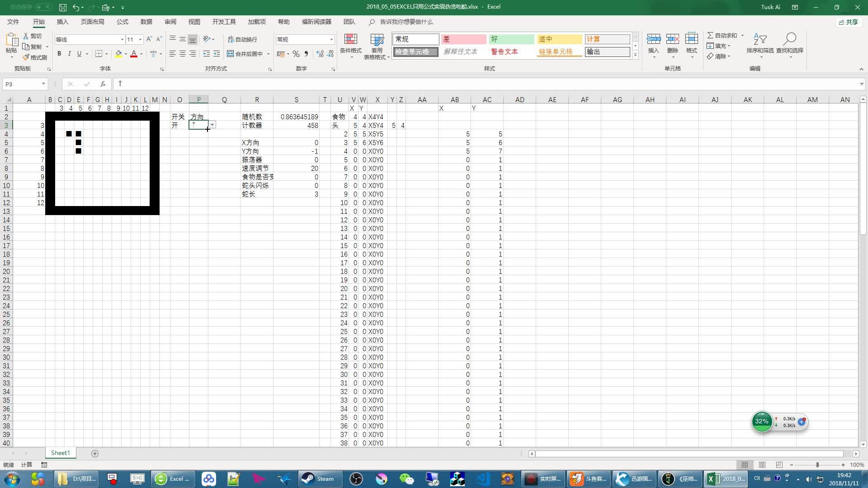The height and width of the screenshot is (488, 868).
Task: Toggle AutoSave switch in title bar
Action: click(x=43, y=7)
